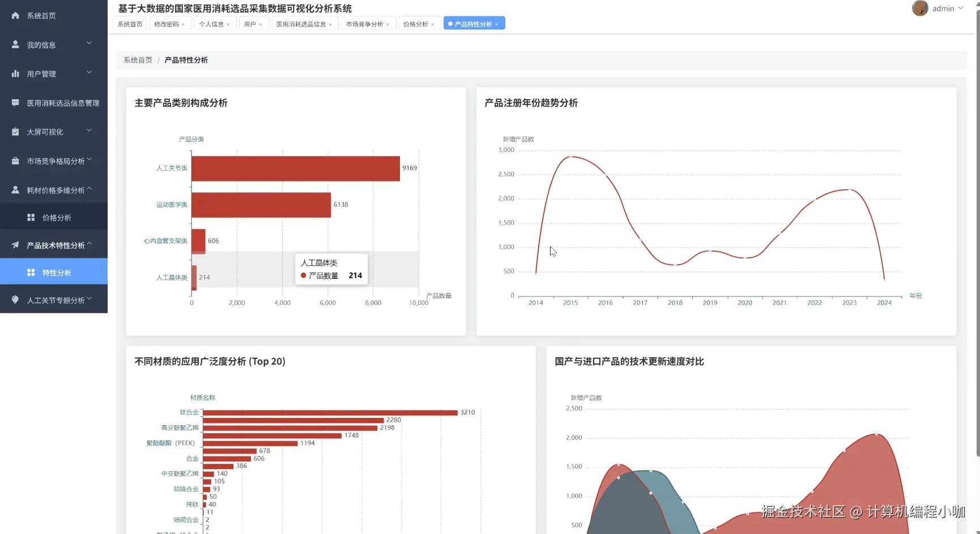Click the briefcase icon beside 市场竞争格局分析
This screenshot has width=980, height=534.
(15, 161)
